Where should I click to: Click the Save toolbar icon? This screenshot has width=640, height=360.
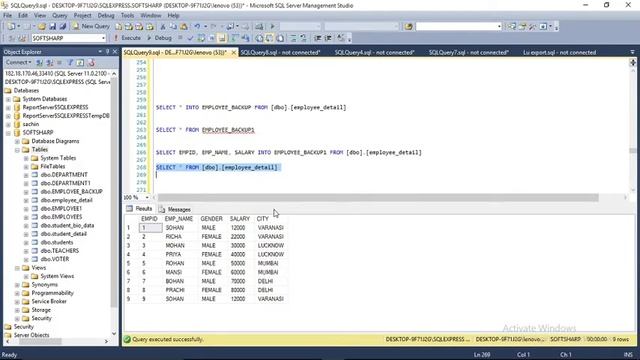[52, 26]
